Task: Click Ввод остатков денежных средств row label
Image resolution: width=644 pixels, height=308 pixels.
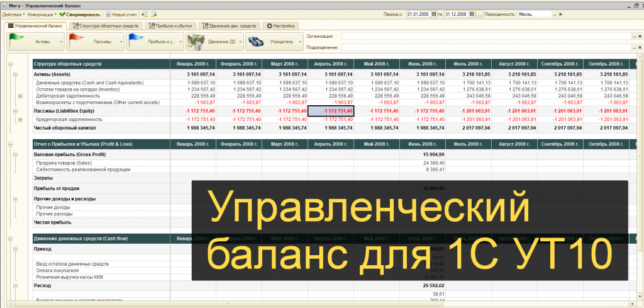Action: point(73,264)
